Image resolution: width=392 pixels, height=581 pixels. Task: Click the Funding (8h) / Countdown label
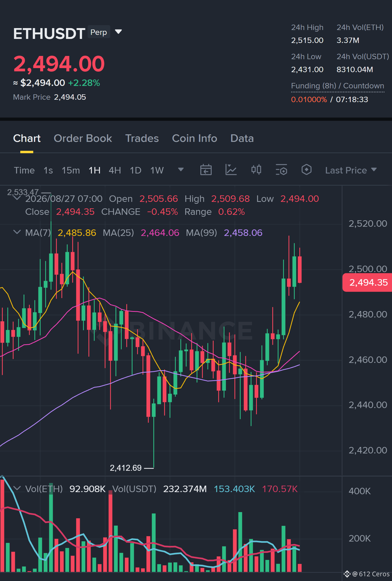pos(338,86)
